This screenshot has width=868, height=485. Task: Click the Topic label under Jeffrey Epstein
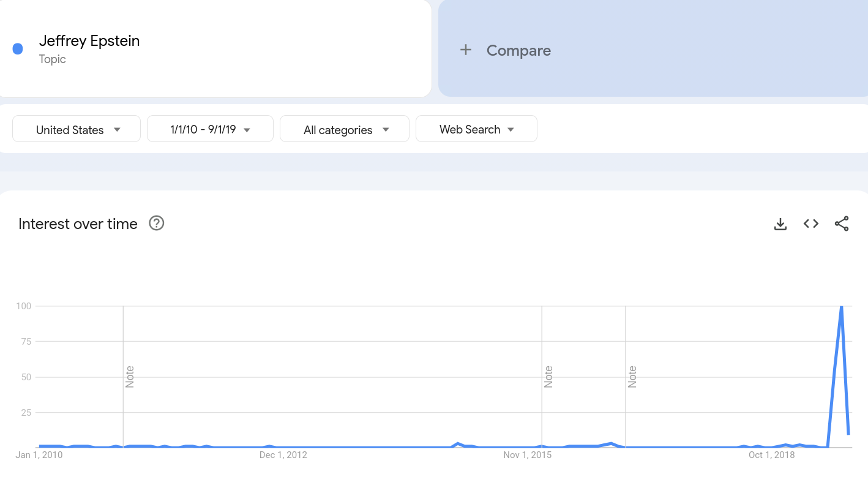(x=52, y=59)
